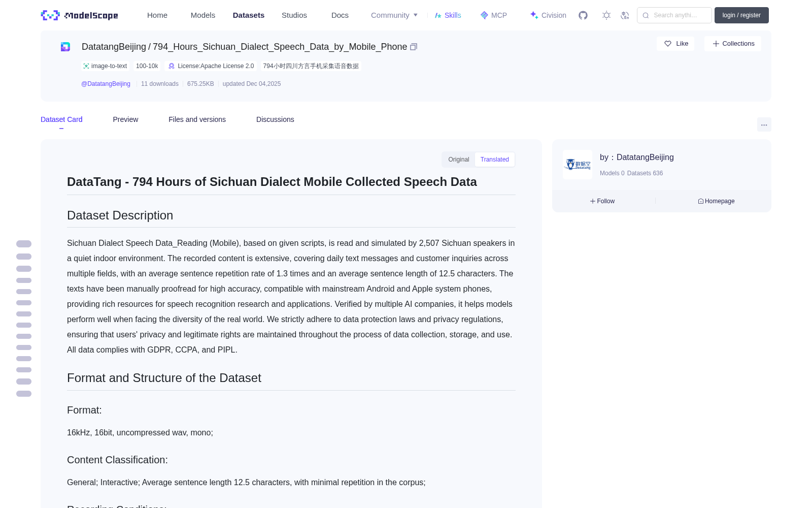The width and height of the screenshot is (812, 508).
Task: Click the Skills star icon
Action: 438,15
